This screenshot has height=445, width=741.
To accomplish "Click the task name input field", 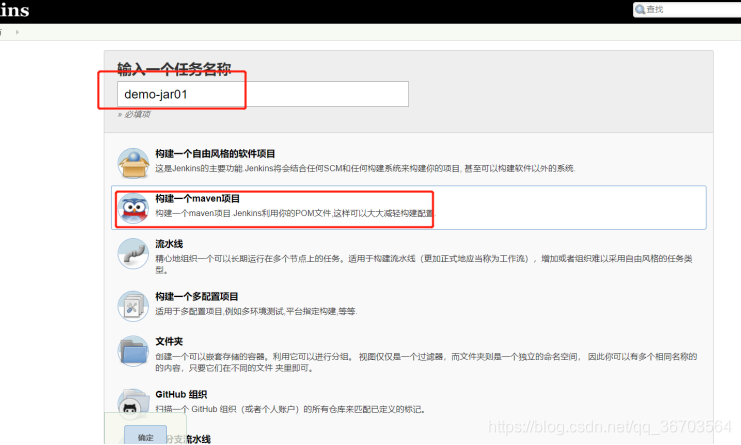I will point(263,94).
